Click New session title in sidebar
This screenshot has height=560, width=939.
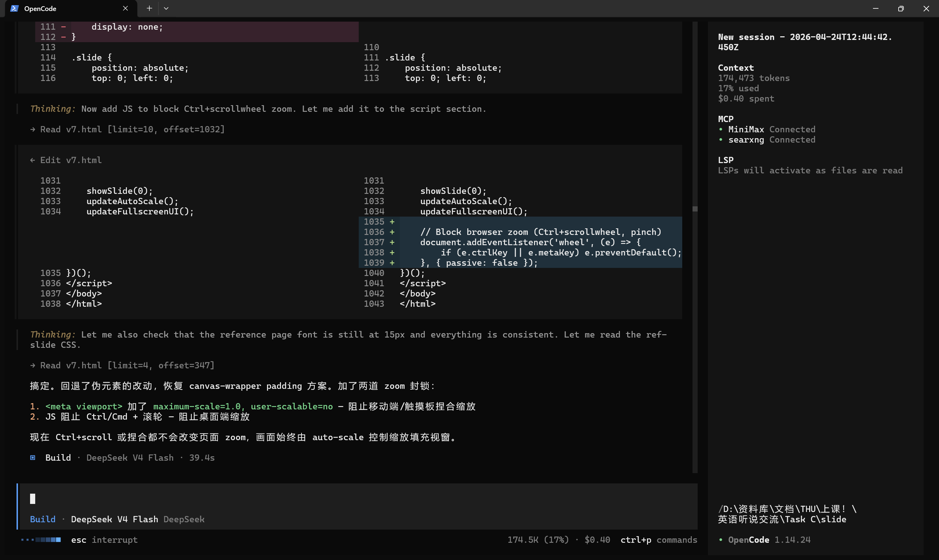805,42
